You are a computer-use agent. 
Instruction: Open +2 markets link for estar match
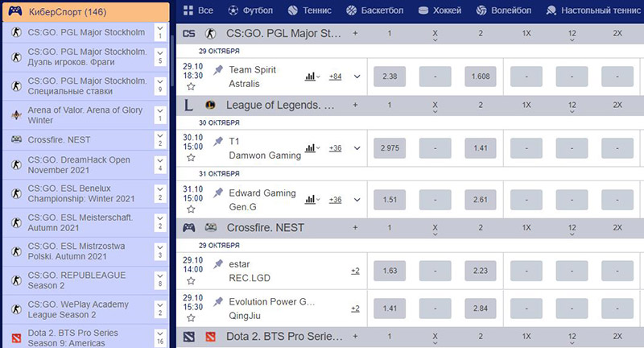(355, 271)
